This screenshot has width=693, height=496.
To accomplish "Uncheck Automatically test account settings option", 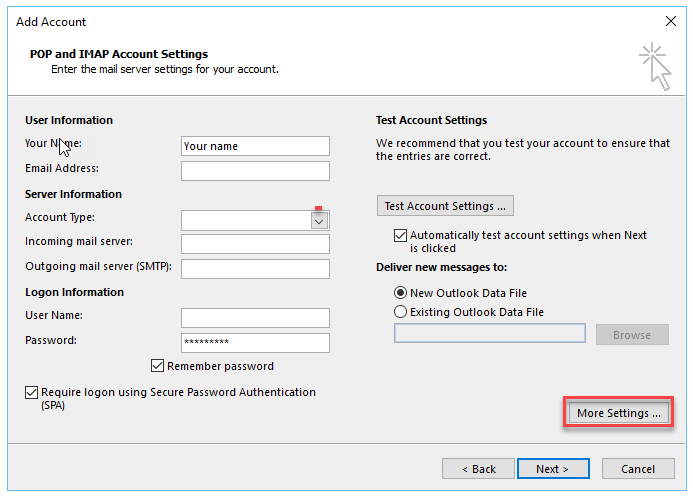I will click(x=401, y=235).
